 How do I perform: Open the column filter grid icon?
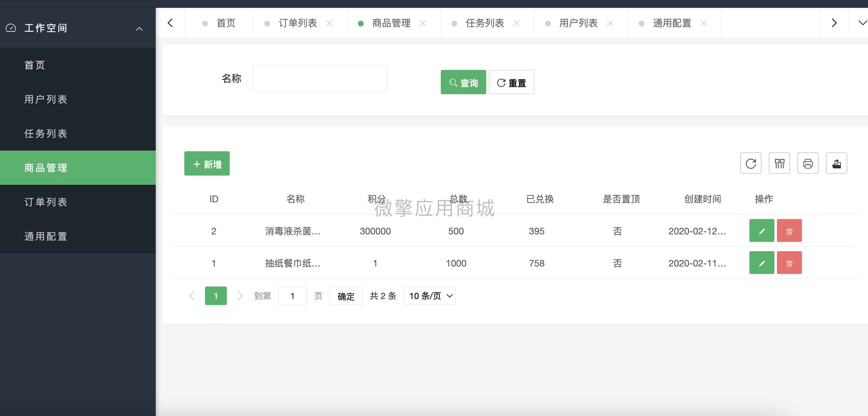(x=779, y=163)
